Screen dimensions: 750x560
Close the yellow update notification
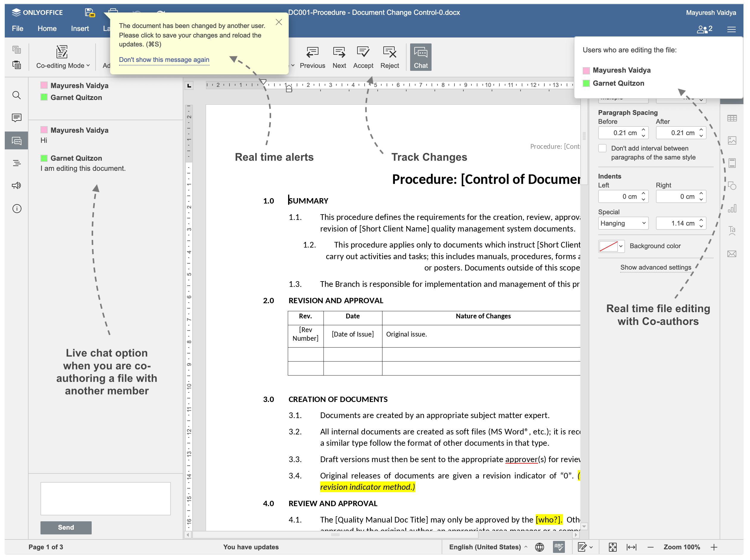pos(278,22)
